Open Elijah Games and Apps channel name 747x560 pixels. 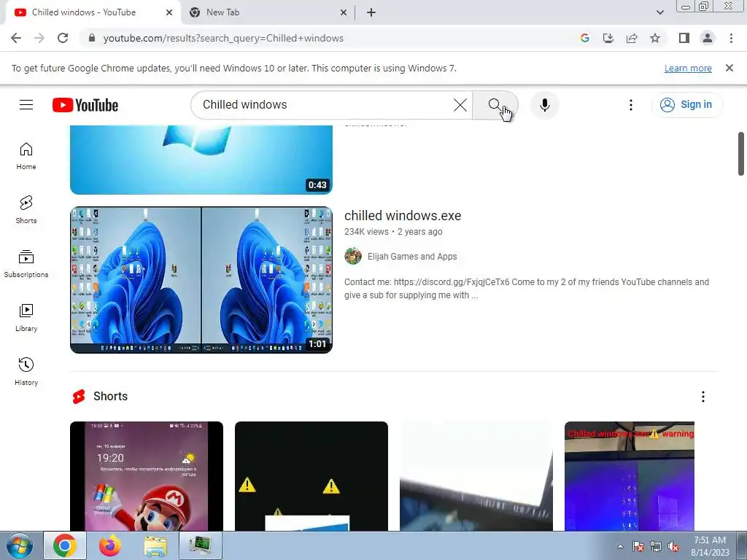412,256
